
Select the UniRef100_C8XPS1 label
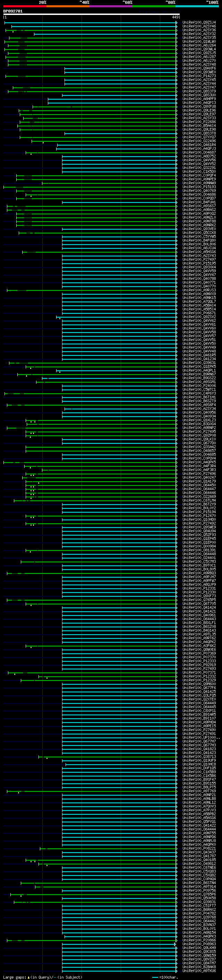(199, 711)
